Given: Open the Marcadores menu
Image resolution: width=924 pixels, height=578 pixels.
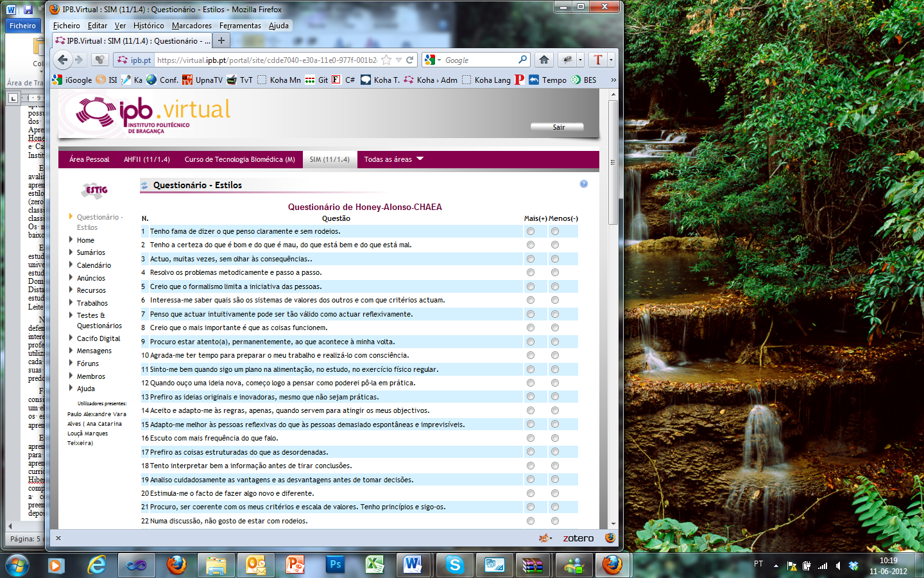Looking at the screenshot, I should [x=191, y=26].
